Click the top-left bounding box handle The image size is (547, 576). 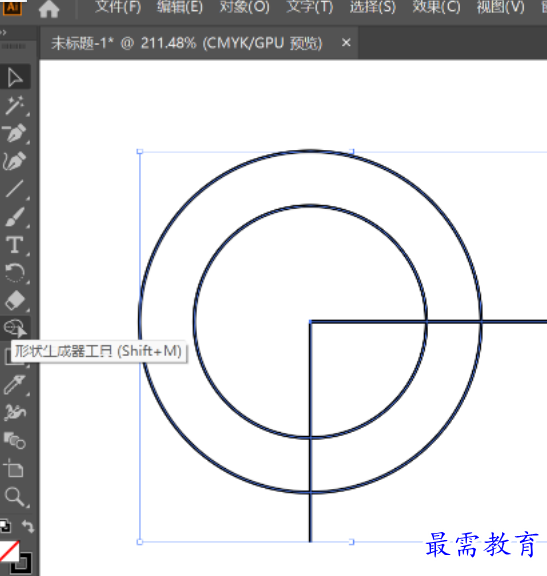[x=140, y=151]
